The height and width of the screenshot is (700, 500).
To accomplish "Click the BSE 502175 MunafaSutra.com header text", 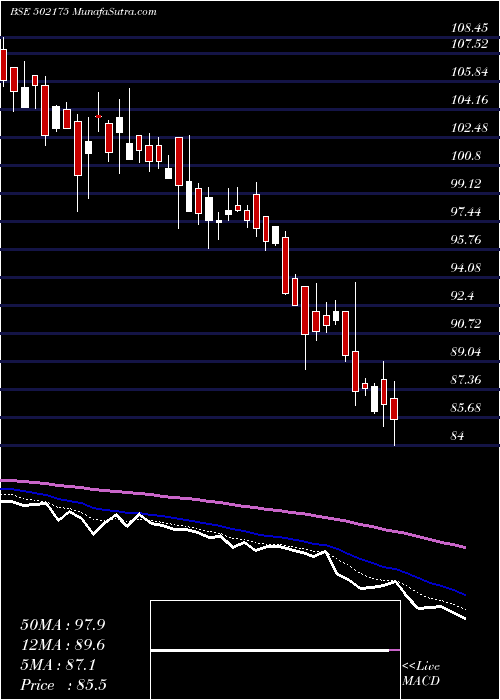I will pyautogui.click(x=83, y=12).
